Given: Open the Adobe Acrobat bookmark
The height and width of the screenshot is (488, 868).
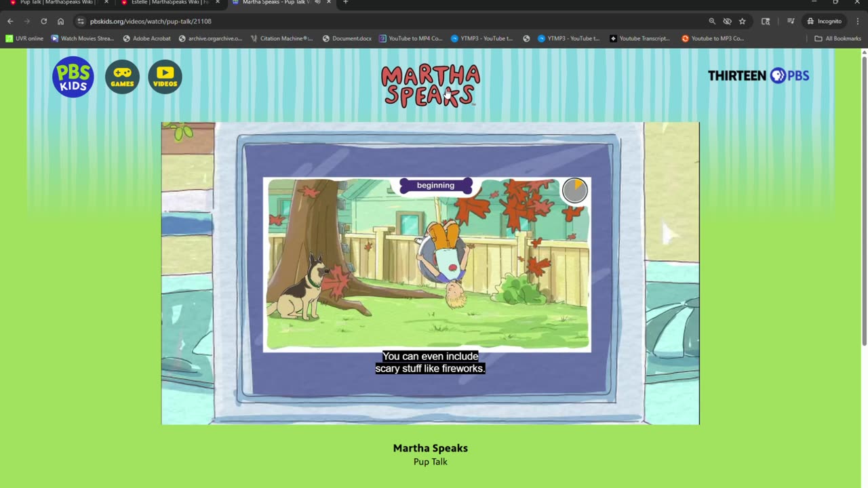Looking at the screenshot, I should pos(147,39).
